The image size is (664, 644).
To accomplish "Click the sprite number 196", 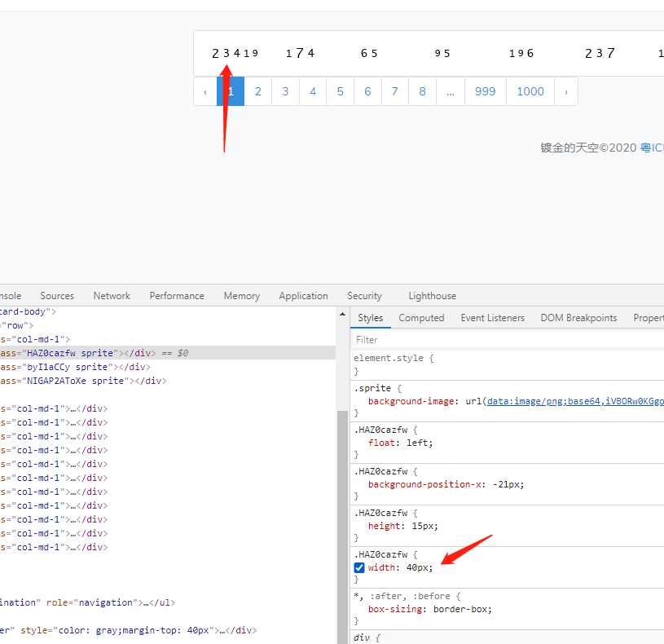I will coord(521,53).
